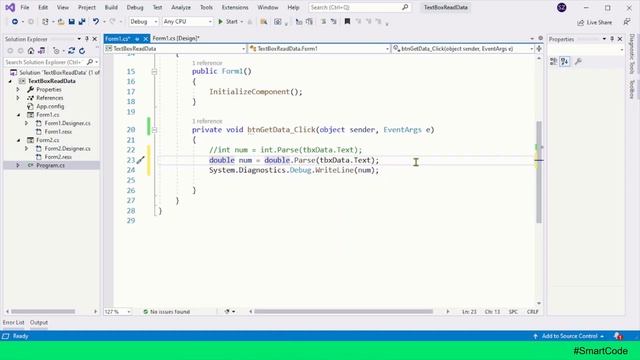
Task: Click the Solution Explorer Home icon
Action: point(31,51)
